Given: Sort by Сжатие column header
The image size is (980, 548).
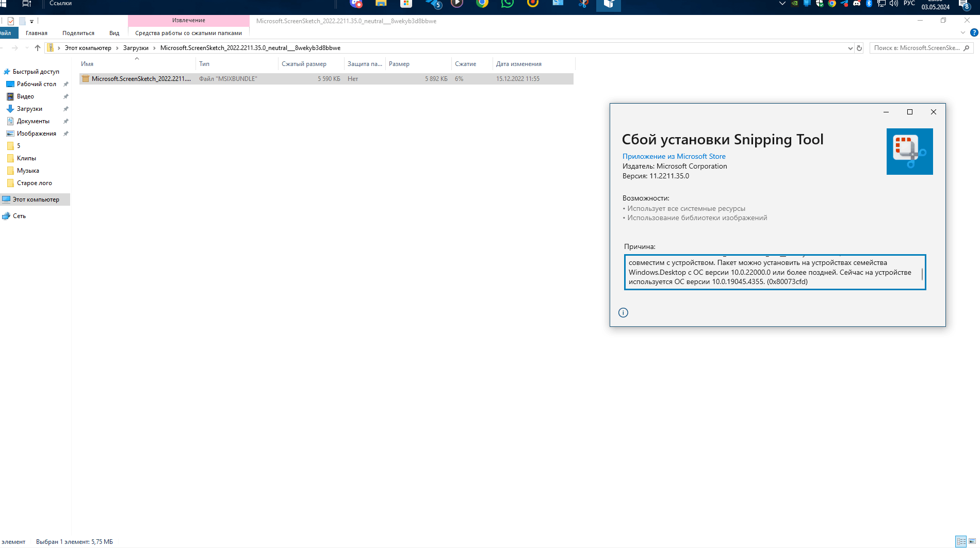Looking at the screenshot, I should 472,64.
